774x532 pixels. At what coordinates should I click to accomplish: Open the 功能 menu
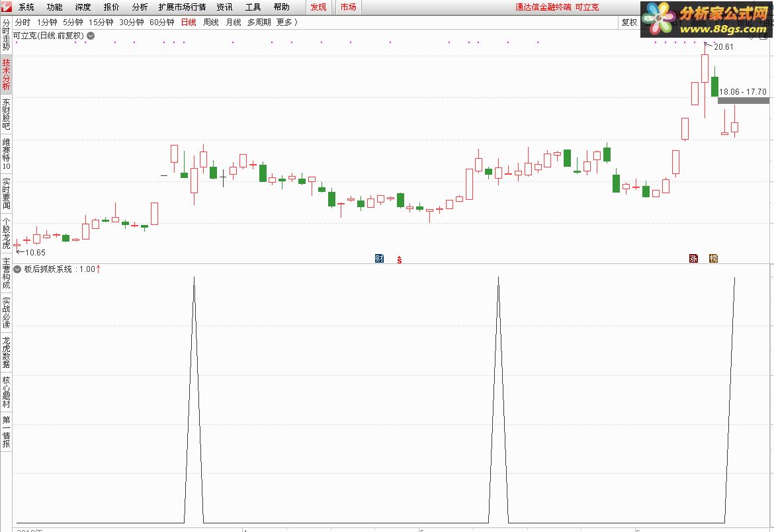click(x=55, y=7)
